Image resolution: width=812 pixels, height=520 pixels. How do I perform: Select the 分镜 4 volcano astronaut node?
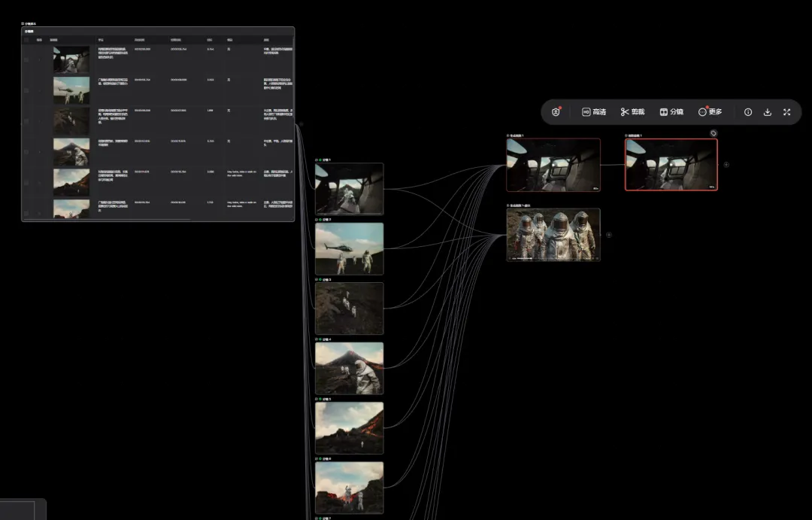coord(350,368)
